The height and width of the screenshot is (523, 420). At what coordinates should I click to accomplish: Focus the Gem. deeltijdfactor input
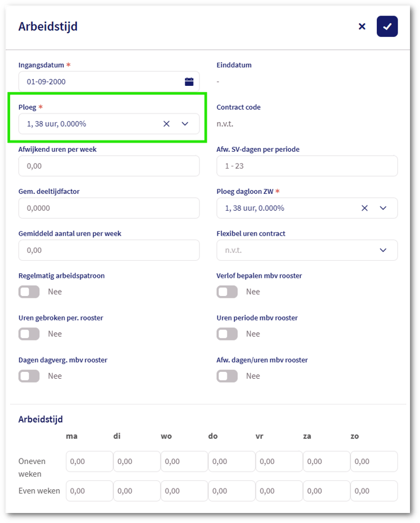click(109, 208)
